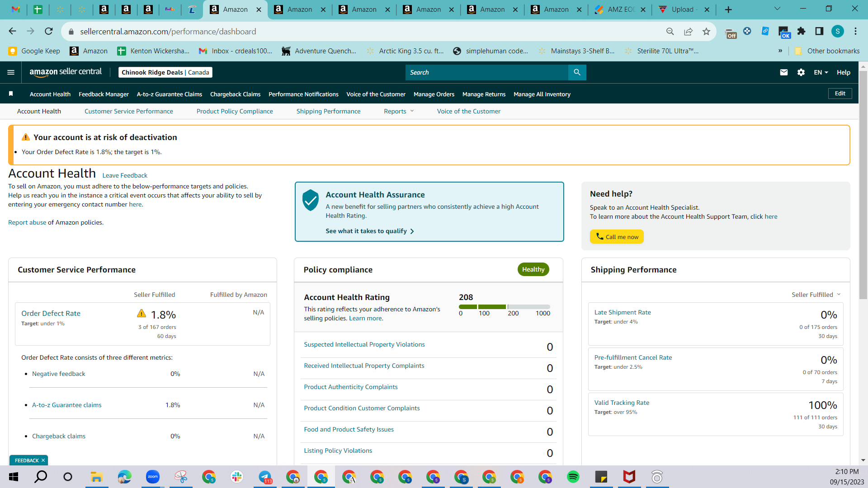Open McAfee from the taskbar
The image size is (868, 488).
point(629,477)
